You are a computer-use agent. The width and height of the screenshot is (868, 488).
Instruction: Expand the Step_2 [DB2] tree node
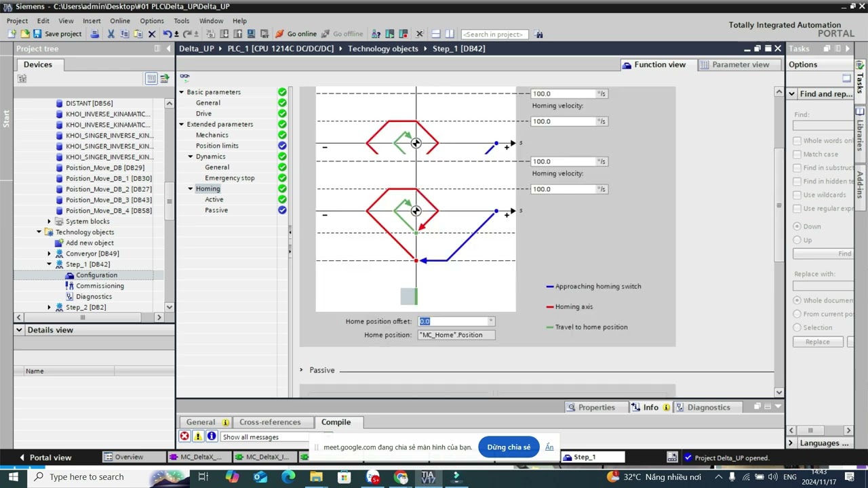coord(49,308)
